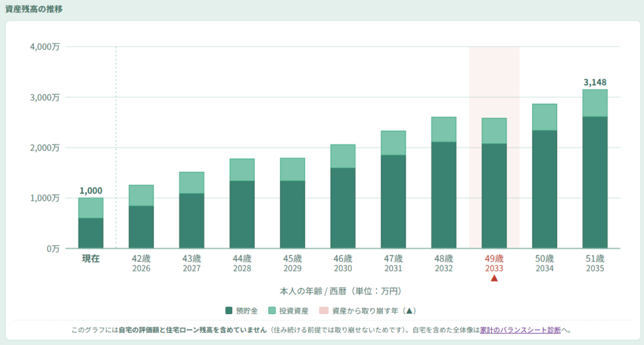
Task: Select the 2032 bar for 48歳
Action: [443, 183]
